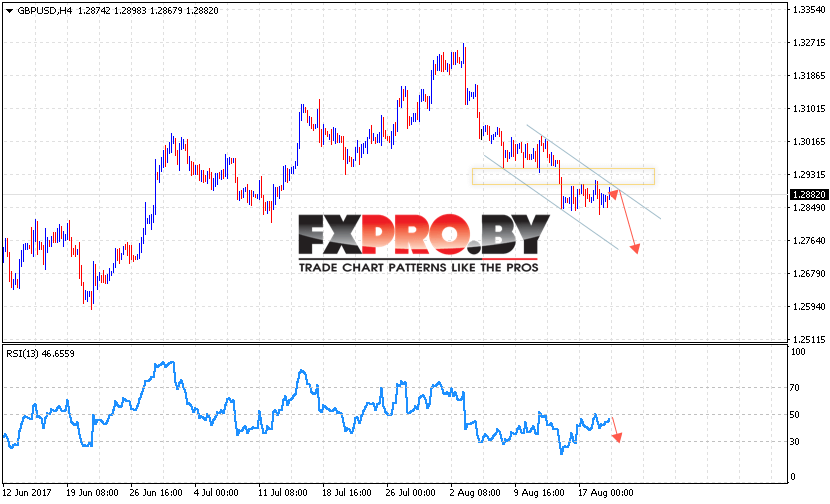Screen dimensions: 830x504
Task: Click time axis label 4 Jul 00:00
Action: tap(216, 493)
